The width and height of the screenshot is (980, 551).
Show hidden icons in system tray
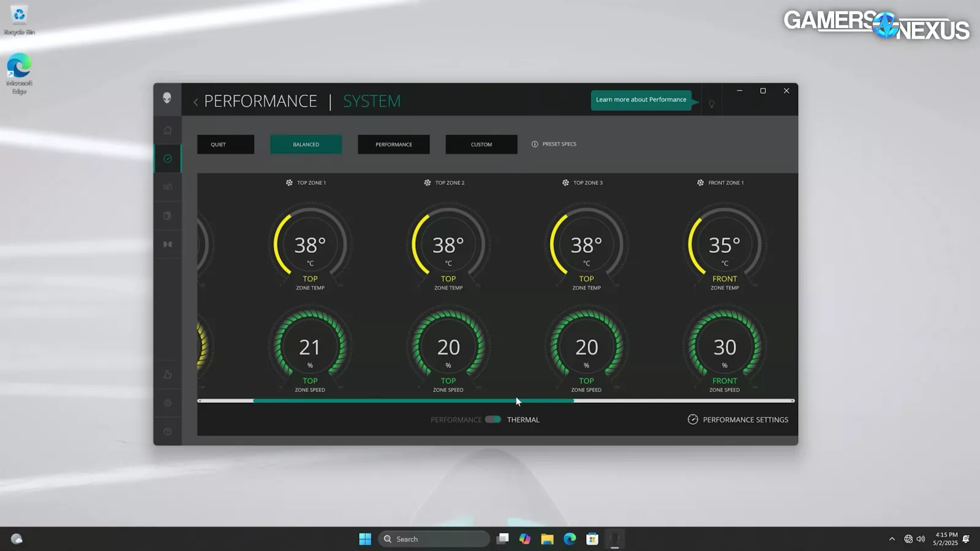tap(892, 539)
